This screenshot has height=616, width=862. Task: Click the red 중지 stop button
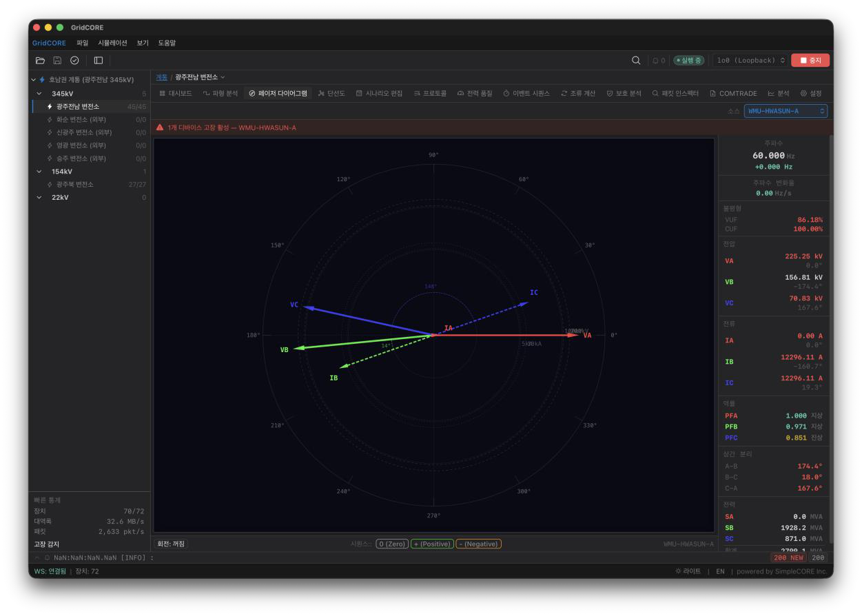pos(810,61)
